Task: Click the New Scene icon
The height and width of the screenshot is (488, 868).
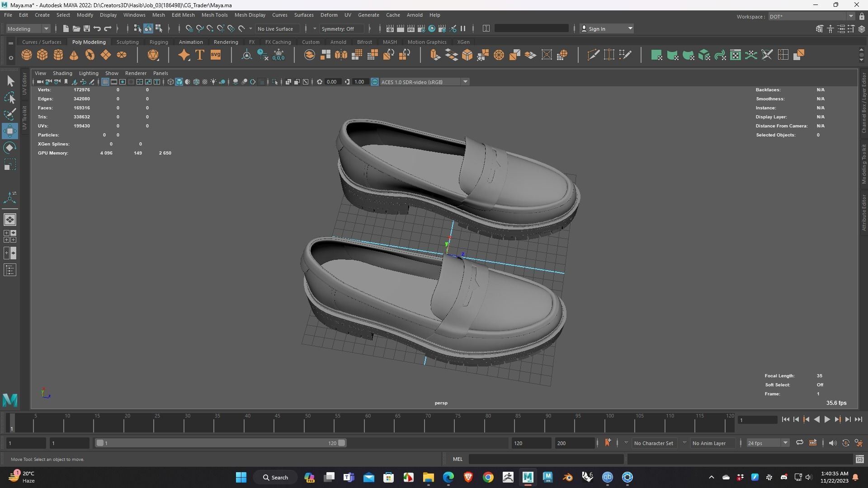Action: (66, 28)
